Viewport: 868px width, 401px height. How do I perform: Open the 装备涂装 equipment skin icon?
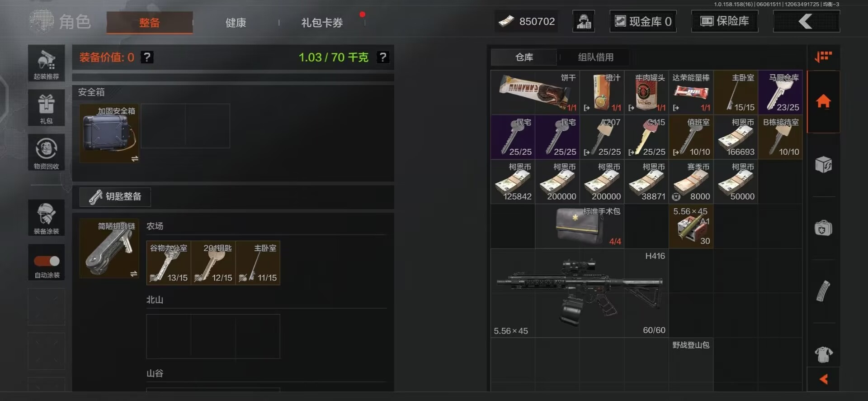[x=46, y=218]
